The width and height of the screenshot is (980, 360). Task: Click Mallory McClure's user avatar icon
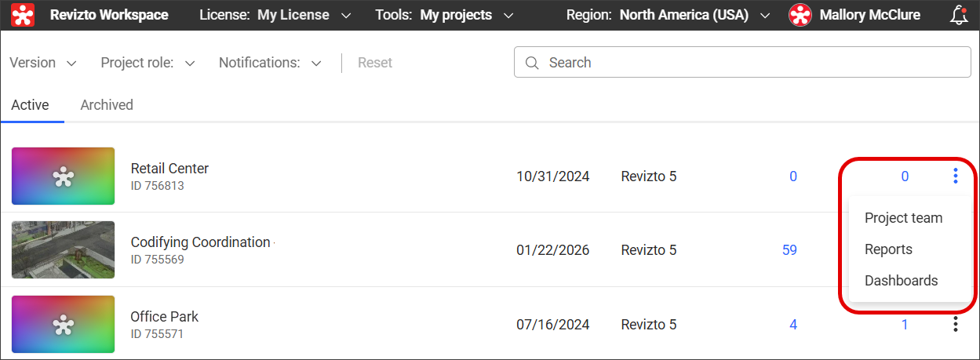click(800, 15)
